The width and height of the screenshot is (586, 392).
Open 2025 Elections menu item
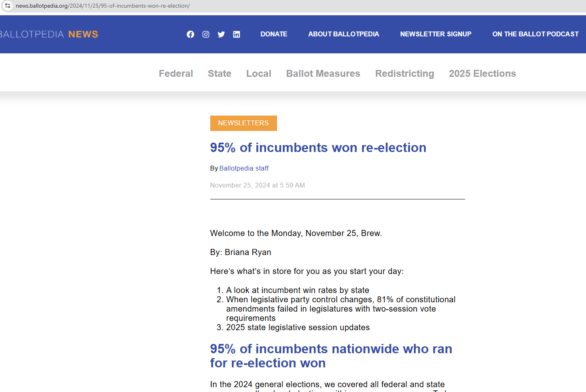click(x=482, y=74)
